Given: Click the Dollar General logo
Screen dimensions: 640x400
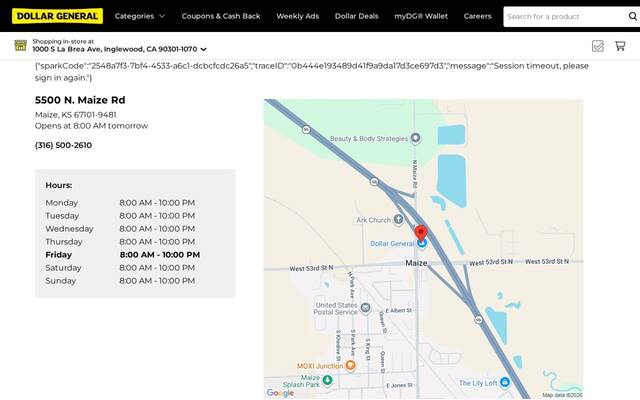Looking at the screenshot, I should click(x=57, y=16).
